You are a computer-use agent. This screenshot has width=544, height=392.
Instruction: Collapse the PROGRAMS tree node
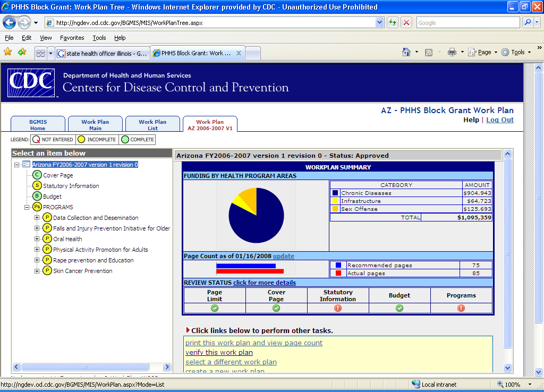(x=27, y=207)
